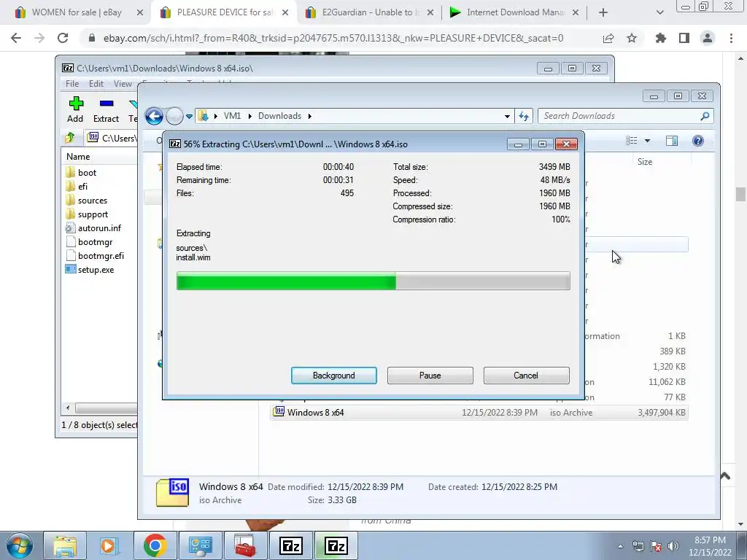Click the Search Downloads field
The width and height of the screenshot is (747, 560).
pyautogui.click(x=619, y=116)
